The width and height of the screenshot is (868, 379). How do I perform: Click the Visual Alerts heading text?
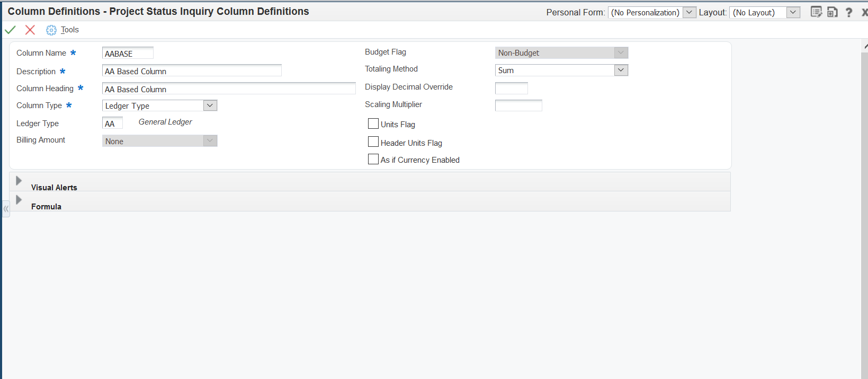coord(54,188)
